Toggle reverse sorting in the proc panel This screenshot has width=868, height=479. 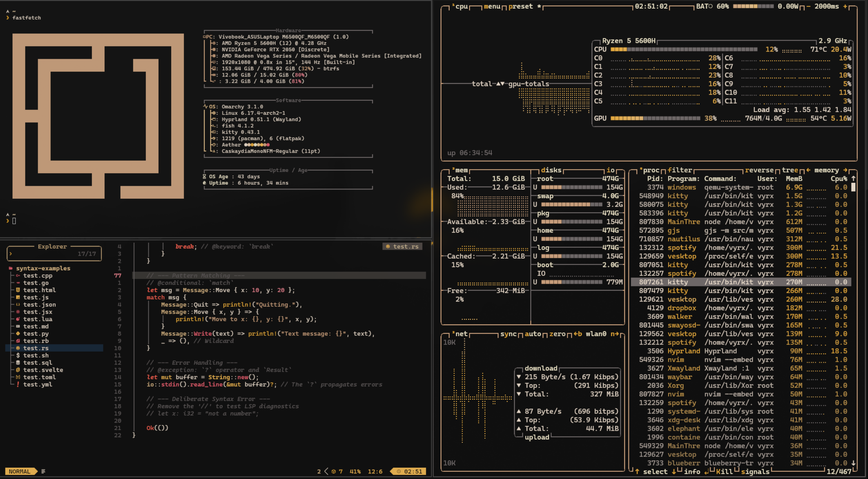[759, 170]
